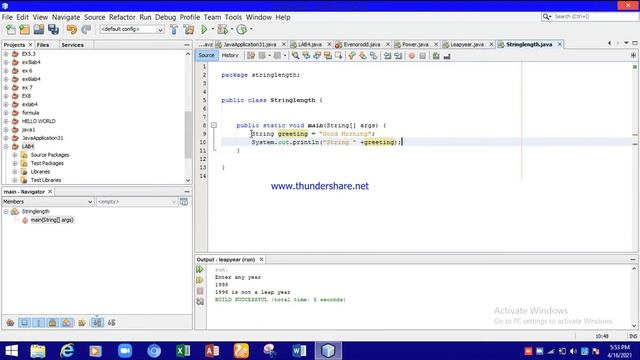
Task: Click Re-run green arrow in Output panel
Action: tap(200, 269)
